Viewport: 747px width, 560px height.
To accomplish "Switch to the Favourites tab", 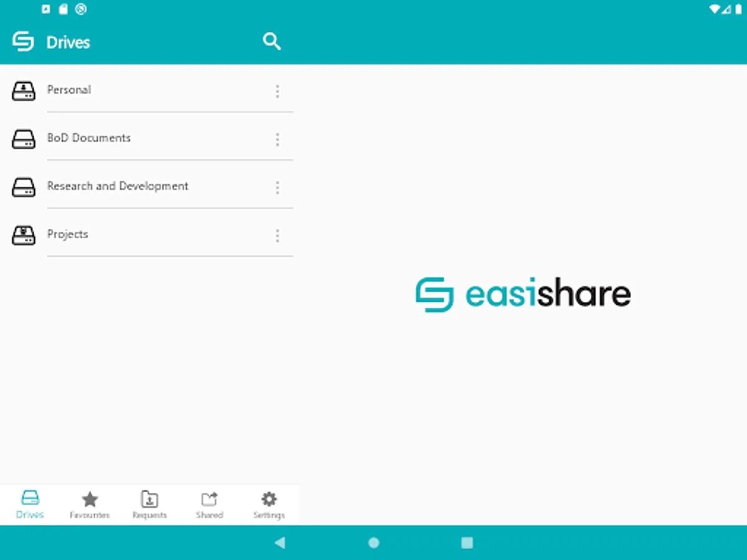I will coord(90,505).
